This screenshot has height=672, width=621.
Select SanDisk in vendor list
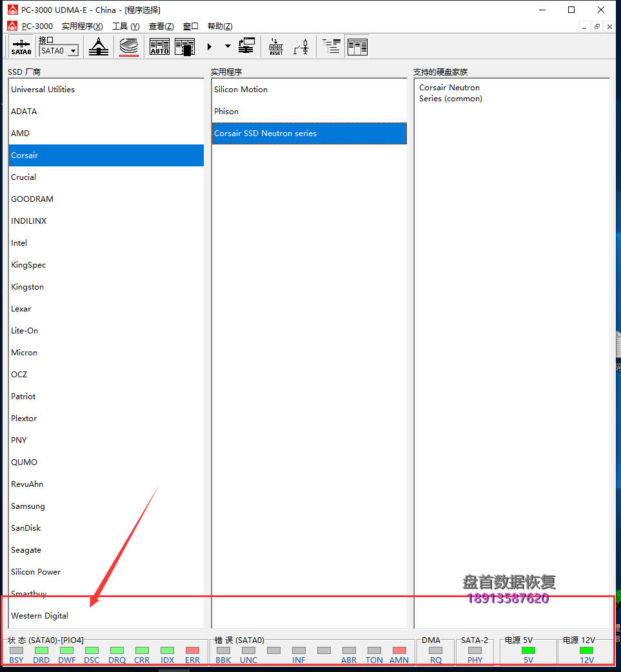point(106,528)
